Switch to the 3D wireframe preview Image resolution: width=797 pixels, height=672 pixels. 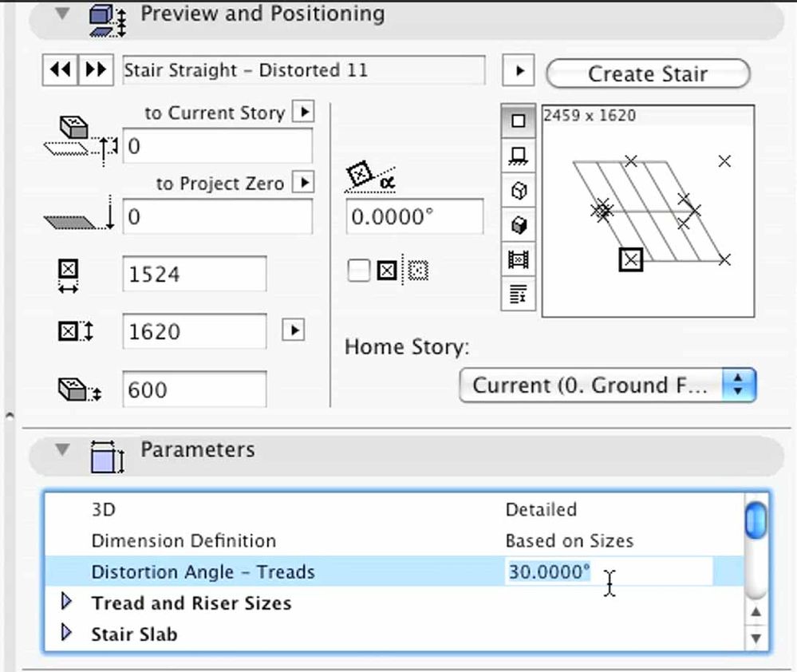[517, 190]
